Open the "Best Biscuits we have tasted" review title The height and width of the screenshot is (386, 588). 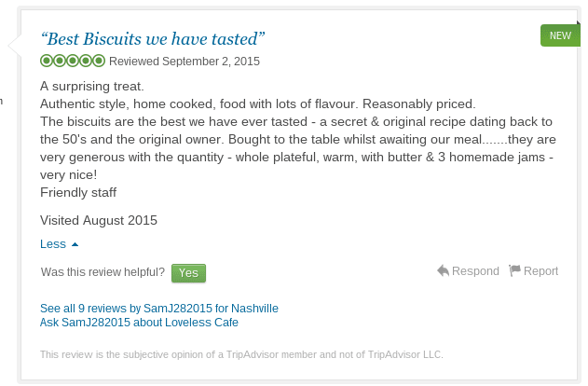pyautogui.click(x=153, y=39)
